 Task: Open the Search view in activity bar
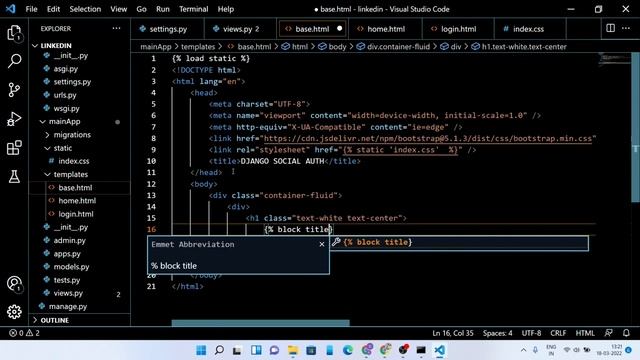coord(14,61)
